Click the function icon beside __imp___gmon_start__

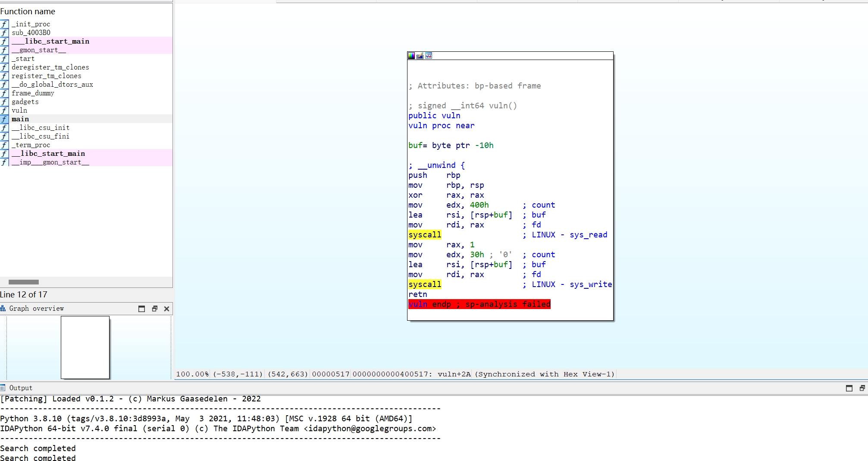pyautogui.click(x=4, y=162)
